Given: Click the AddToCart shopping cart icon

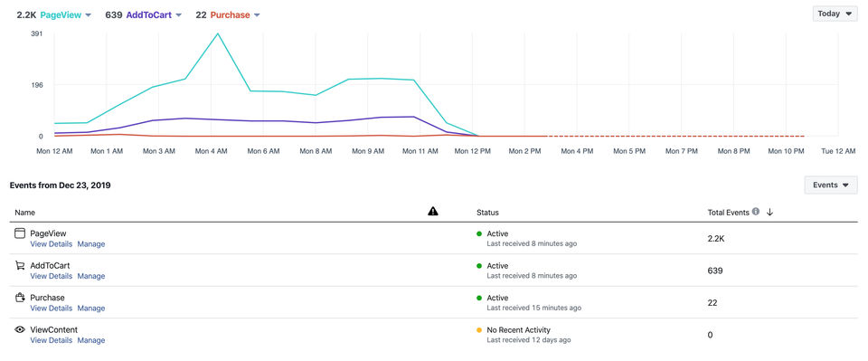Looking at the screenshot, I should 20,266.
